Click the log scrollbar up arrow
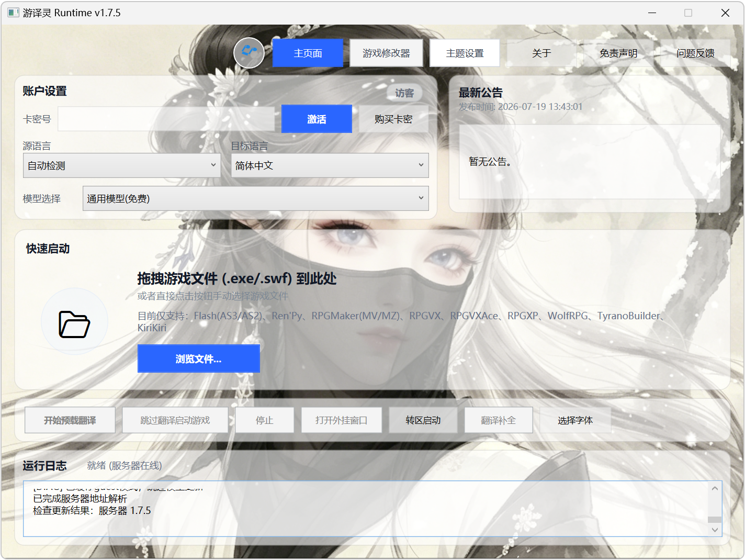This screenshot has height=560, width=745. tap(715, 488)
